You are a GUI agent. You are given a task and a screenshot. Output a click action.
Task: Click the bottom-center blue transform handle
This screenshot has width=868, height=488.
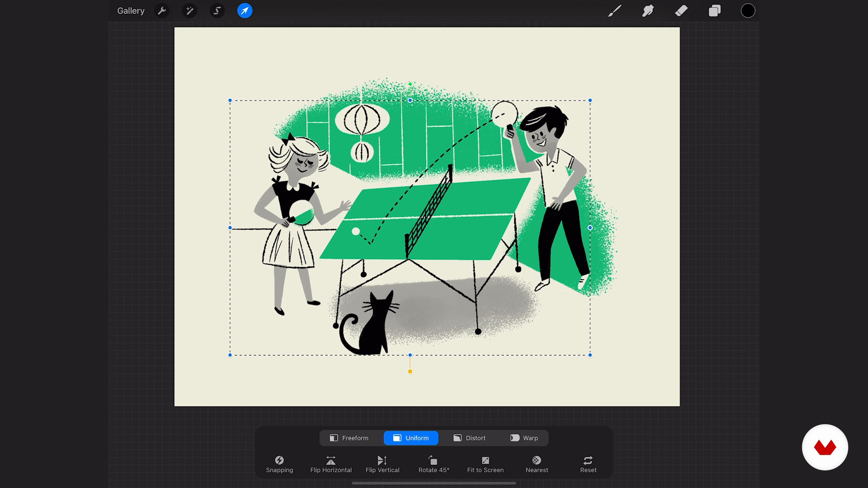click(x=410, y=355)
